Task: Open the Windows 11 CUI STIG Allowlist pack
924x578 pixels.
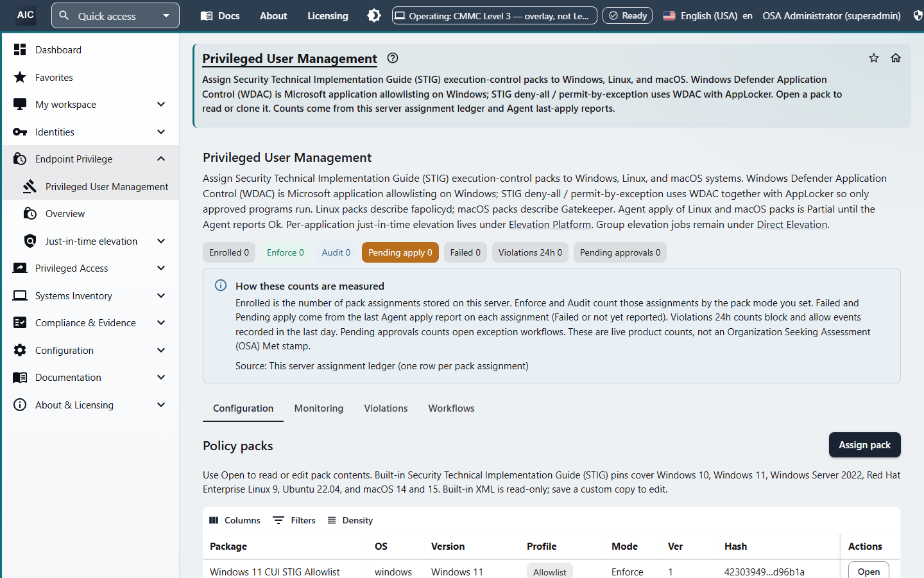Action: pyautogui.click(x=869, y=571)
